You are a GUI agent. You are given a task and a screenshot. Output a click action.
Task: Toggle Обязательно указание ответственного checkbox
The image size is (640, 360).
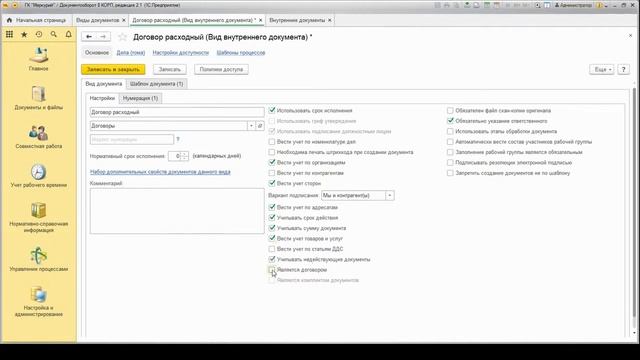point(450,121)
